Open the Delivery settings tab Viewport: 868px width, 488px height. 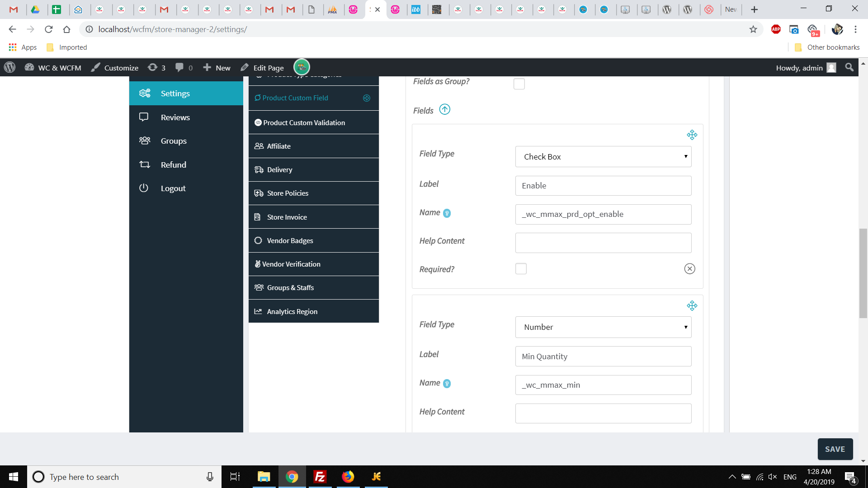[313, 170]
